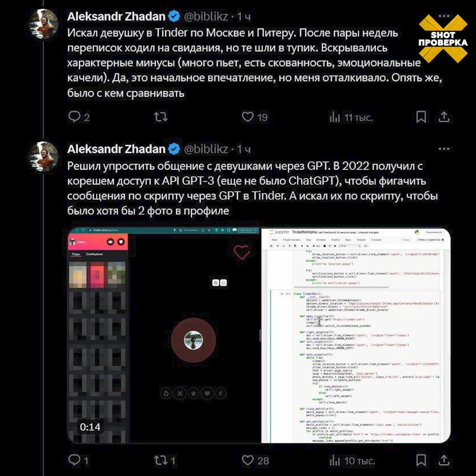Viewport: 476px width, 476px height.
Task: Open more options menu on second tweet
Action: 444,149
